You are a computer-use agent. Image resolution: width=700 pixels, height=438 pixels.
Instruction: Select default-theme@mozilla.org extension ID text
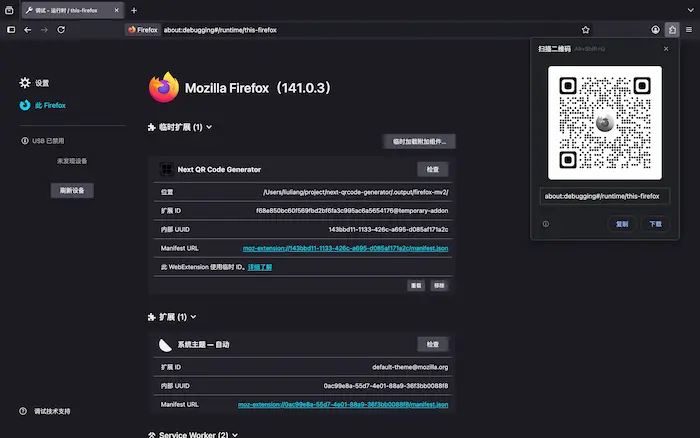tap(410, 367)
